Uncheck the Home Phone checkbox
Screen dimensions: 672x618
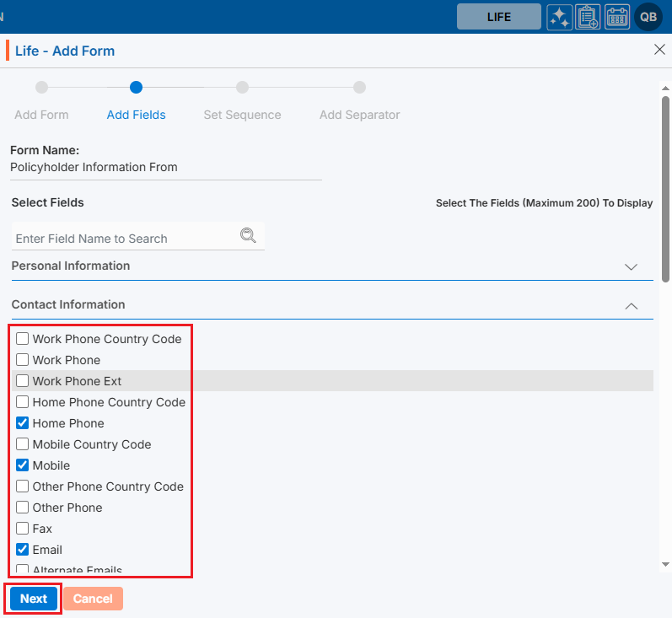(23, 423)
